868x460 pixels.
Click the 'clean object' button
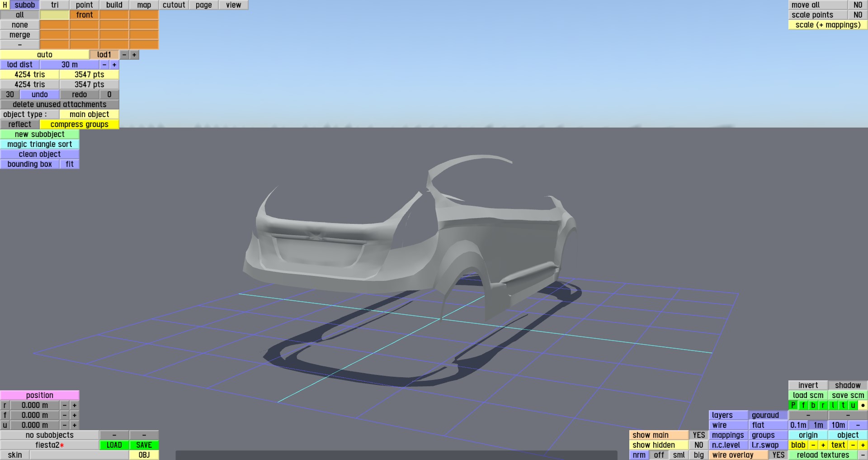pyautogui.click(x=40, y=154)
